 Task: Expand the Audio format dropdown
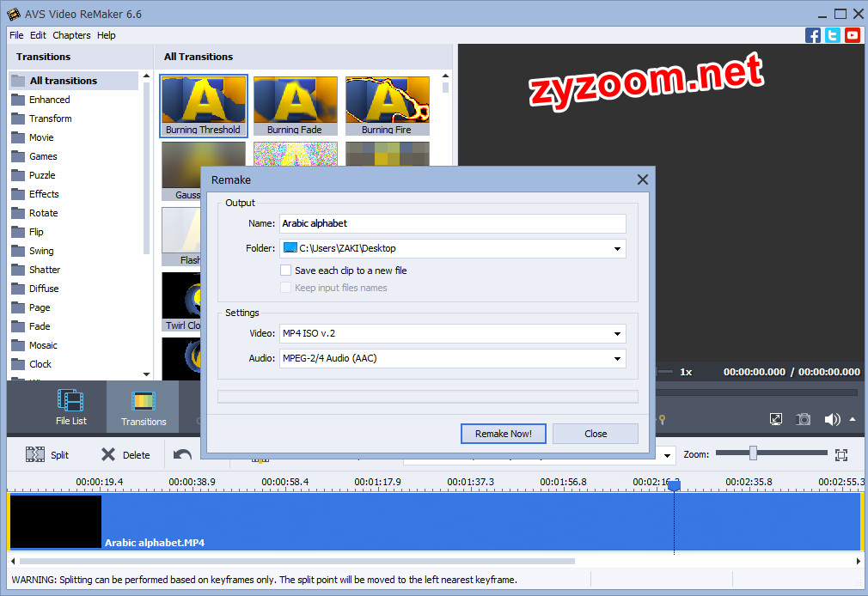617,359
